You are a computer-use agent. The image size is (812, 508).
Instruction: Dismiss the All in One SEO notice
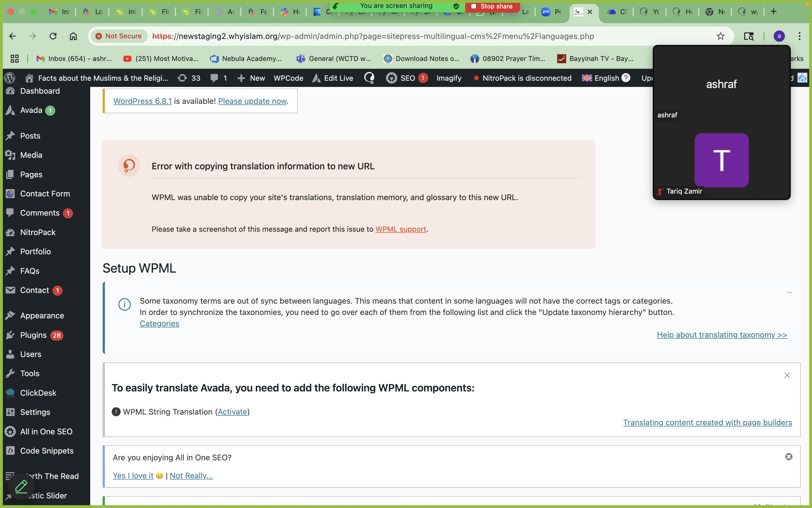[x=789, y=457]
